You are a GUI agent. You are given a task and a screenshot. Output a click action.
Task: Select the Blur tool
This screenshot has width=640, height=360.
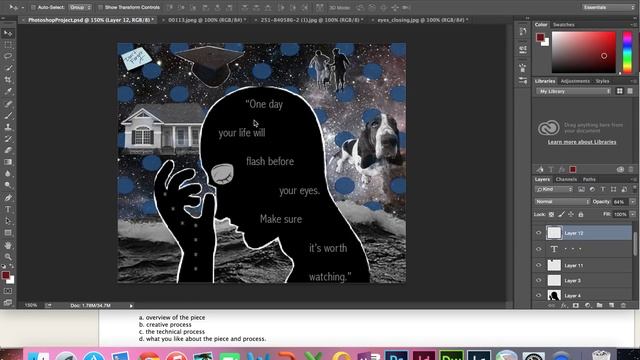pyautogui.click(x=8, y=173)
